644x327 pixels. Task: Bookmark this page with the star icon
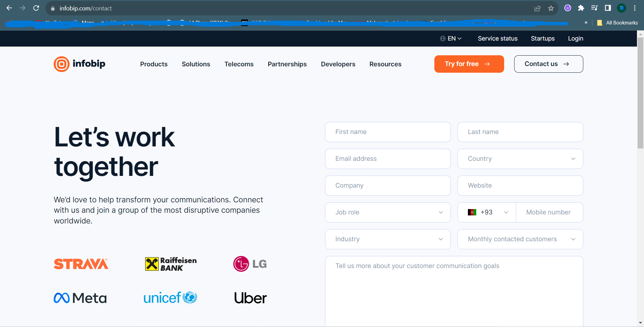[551, 8]
